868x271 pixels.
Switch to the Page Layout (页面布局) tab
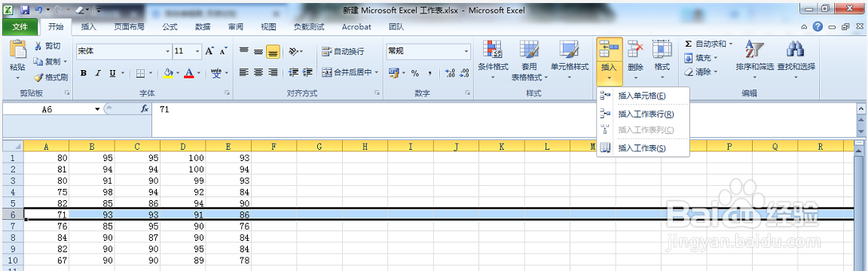click(129, 26)
